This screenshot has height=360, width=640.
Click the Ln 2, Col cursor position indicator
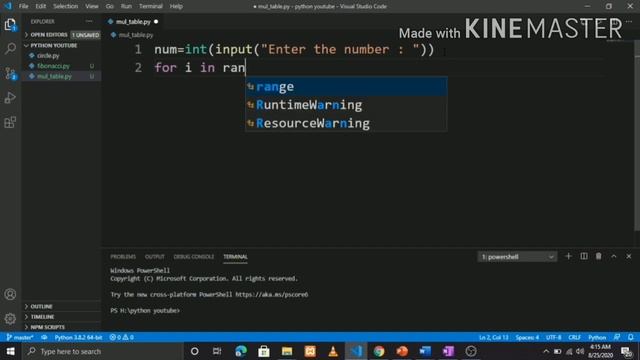click(493, 338)
